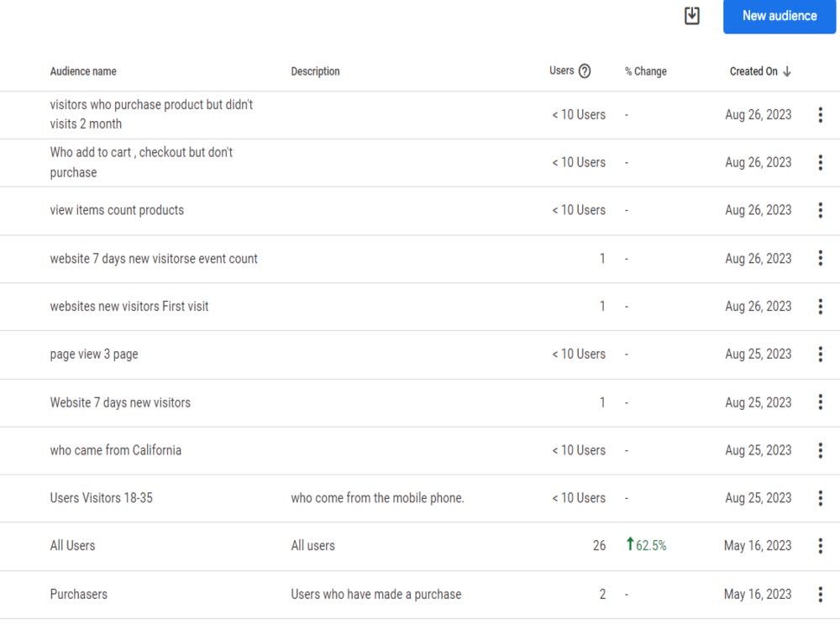Image resolution: width=840 pixels, height=630 pixels.
Task: Open the actions menu for Website 7 days new visitors
Action: 821,402
